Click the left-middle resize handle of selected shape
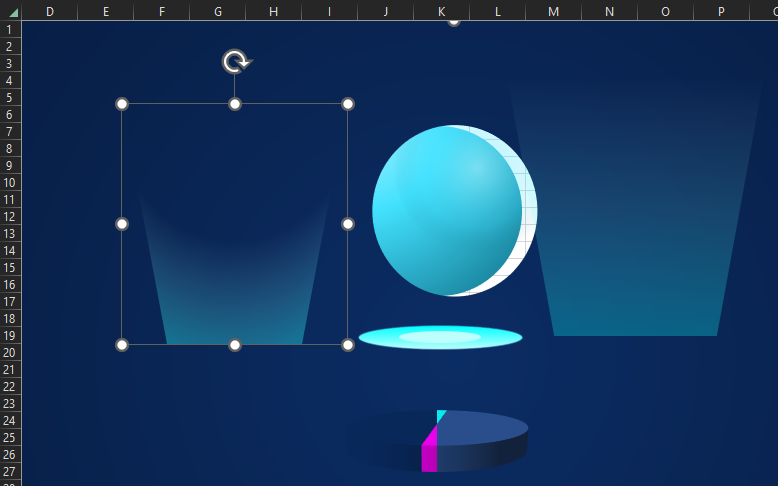The width and height of the screenshot is (778, 486). (x=122, y=224)
